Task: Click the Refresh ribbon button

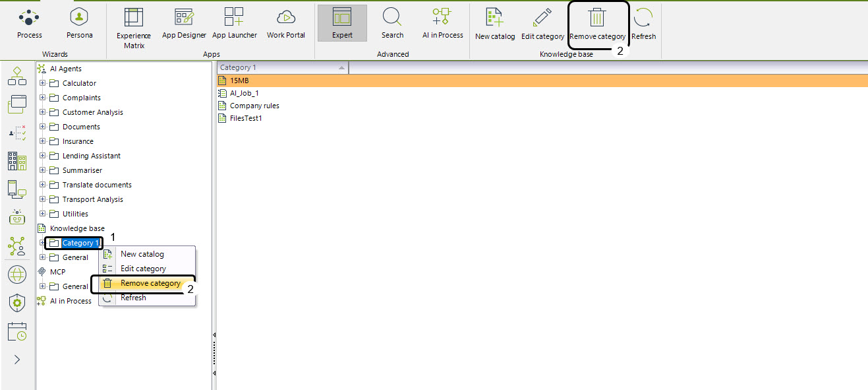Action: pyautogui.click(x=643, y=24)
